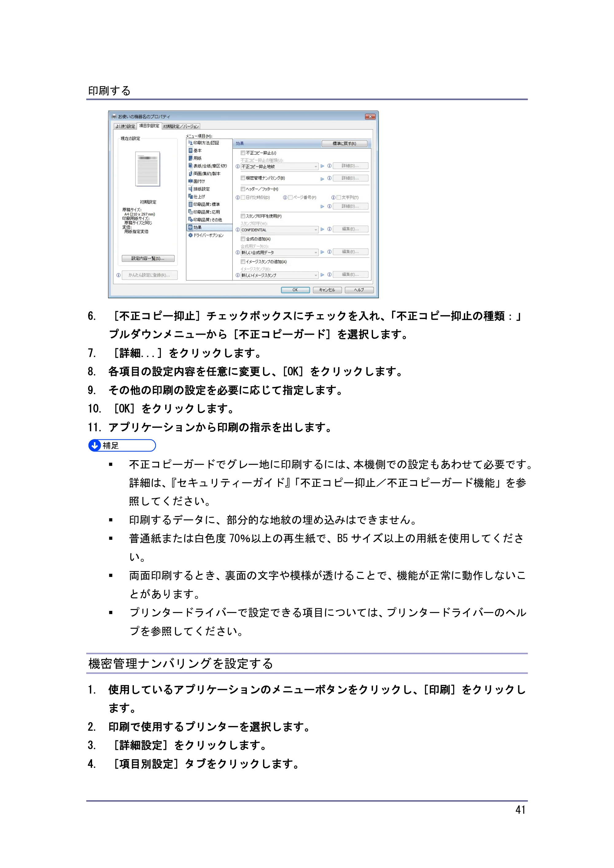Click info icon in 機密管理ナンバリング row
Image resolution: width=614 pixels, height=868 pixels.
click(x=329, y=178)
